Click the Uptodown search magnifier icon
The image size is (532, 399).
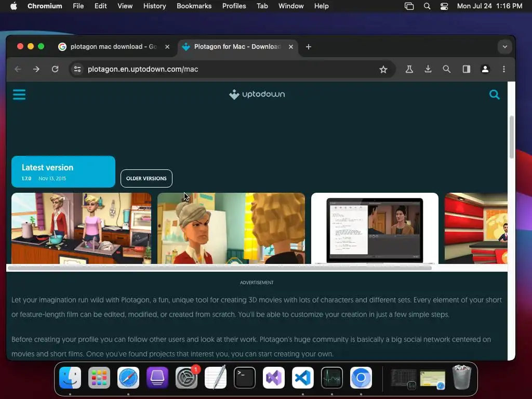495,95
